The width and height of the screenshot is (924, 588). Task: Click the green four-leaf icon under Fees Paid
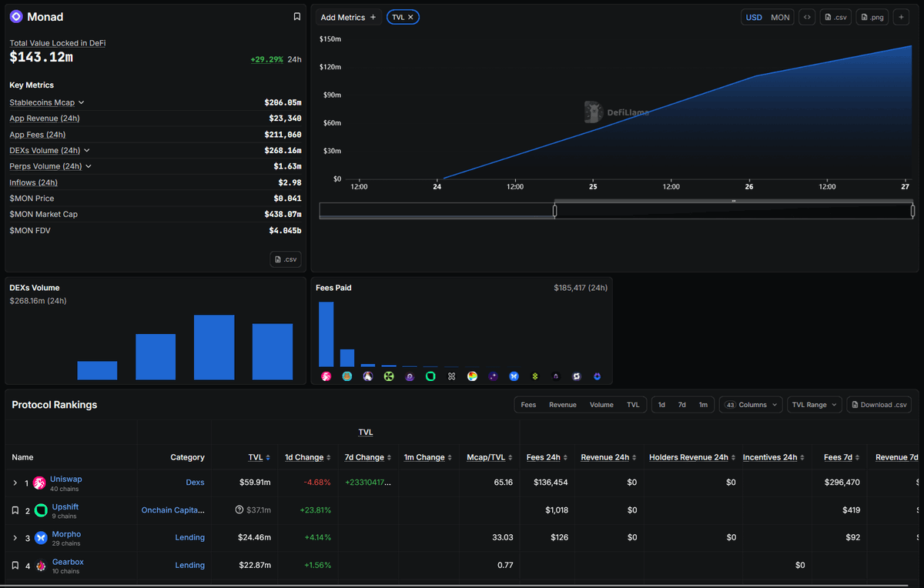pos(389,376)
